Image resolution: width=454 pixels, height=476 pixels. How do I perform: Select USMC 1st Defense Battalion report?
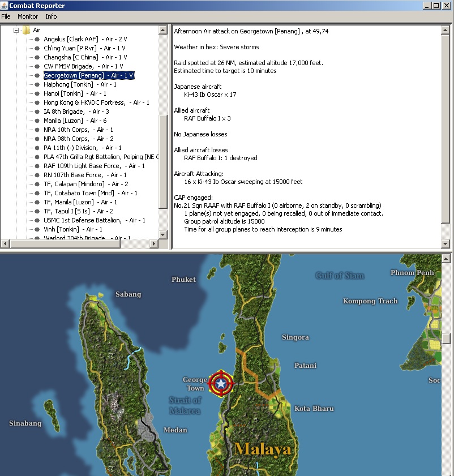point(95,220)
